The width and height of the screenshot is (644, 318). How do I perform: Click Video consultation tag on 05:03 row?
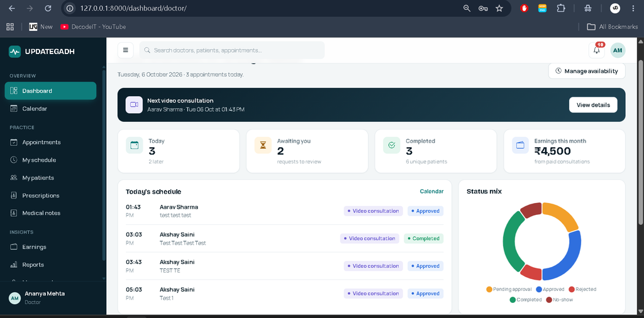pyautogui.click(x=374, y=293)
